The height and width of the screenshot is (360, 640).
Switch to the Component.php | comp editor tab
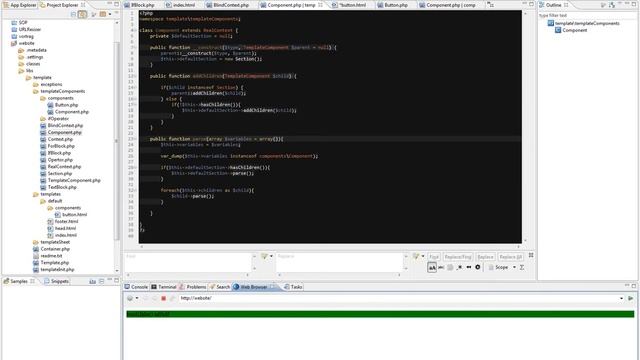(x=447, y=5)
